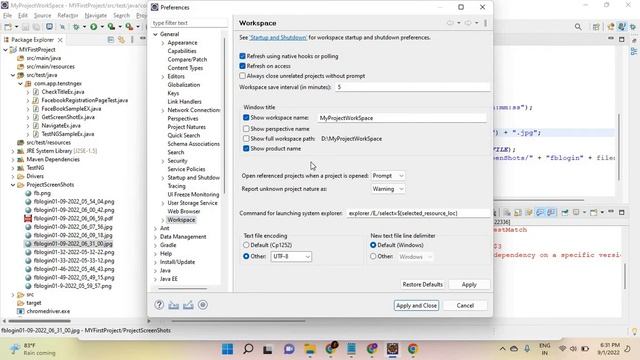
Task: Open Report unknown project nature Warning dropdown
Action: point(388,189)
